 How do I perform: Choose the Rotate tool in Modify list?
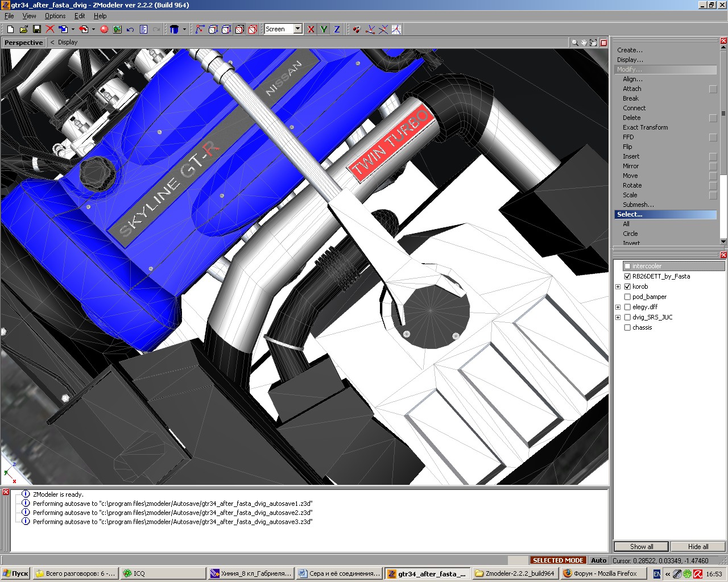pos(632,185)
